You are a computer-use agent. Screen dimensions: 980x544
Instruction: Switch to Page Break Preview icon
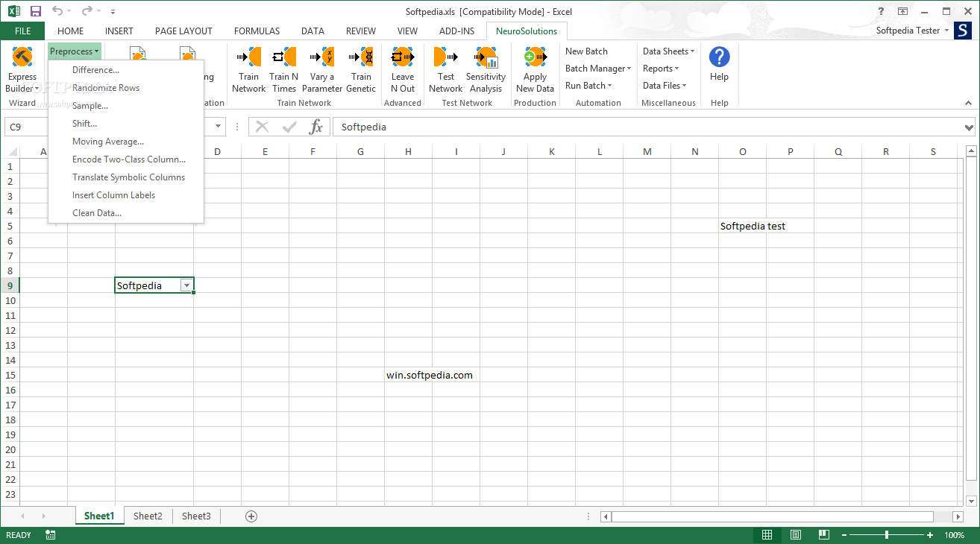823,535
